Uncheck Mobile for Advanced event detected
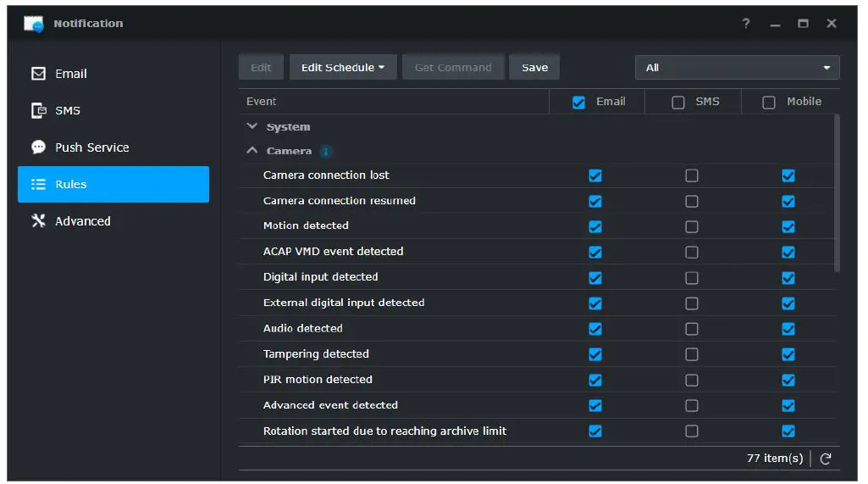868x484 pixels. tap(788, 405)
